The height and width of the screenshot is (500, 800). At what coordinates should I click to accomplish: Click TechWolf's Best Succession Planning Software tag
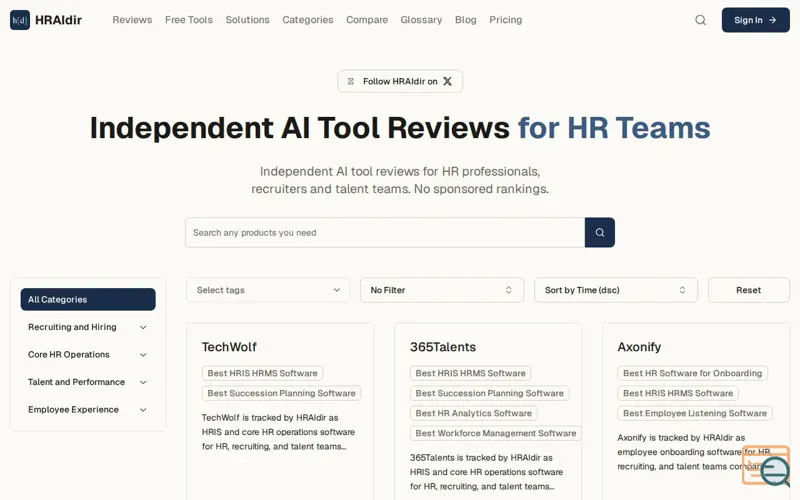(281, 393)
